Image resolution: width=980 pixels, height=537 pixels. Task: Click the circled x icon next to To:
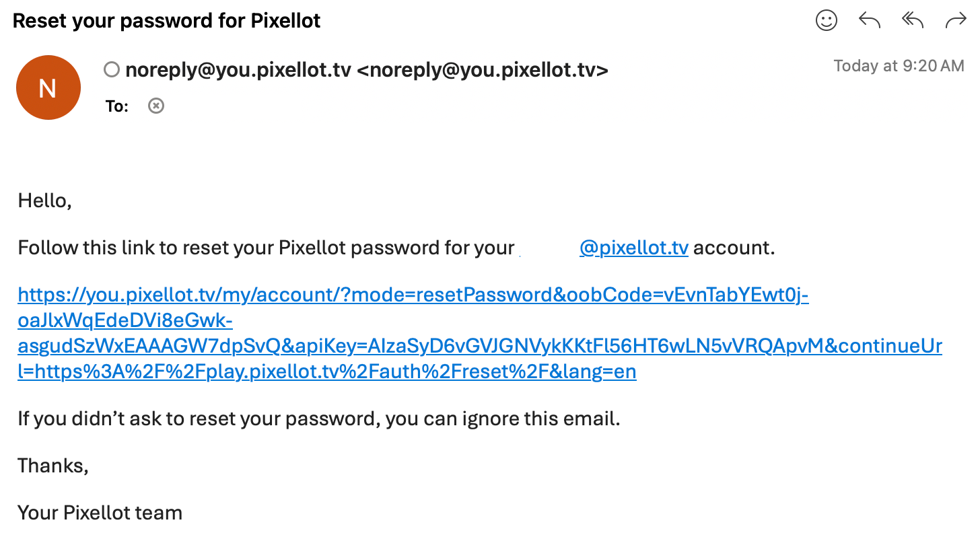(156, 106)
